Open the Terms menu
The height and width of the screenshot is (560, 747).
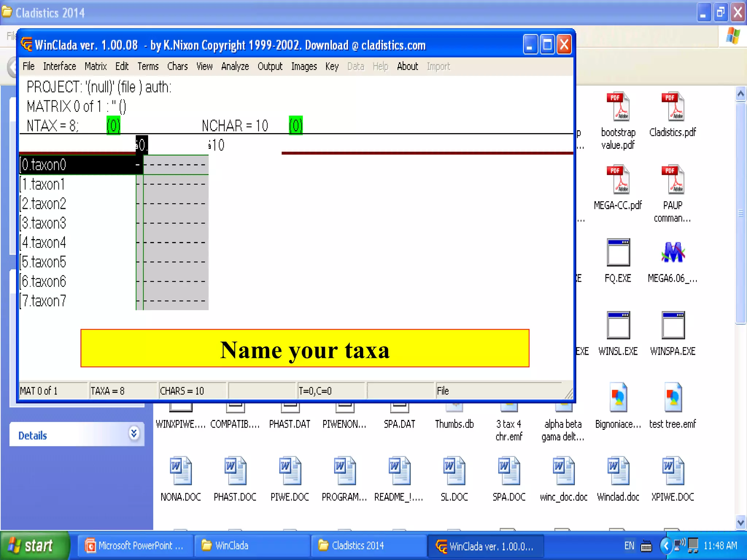[148, 66]
